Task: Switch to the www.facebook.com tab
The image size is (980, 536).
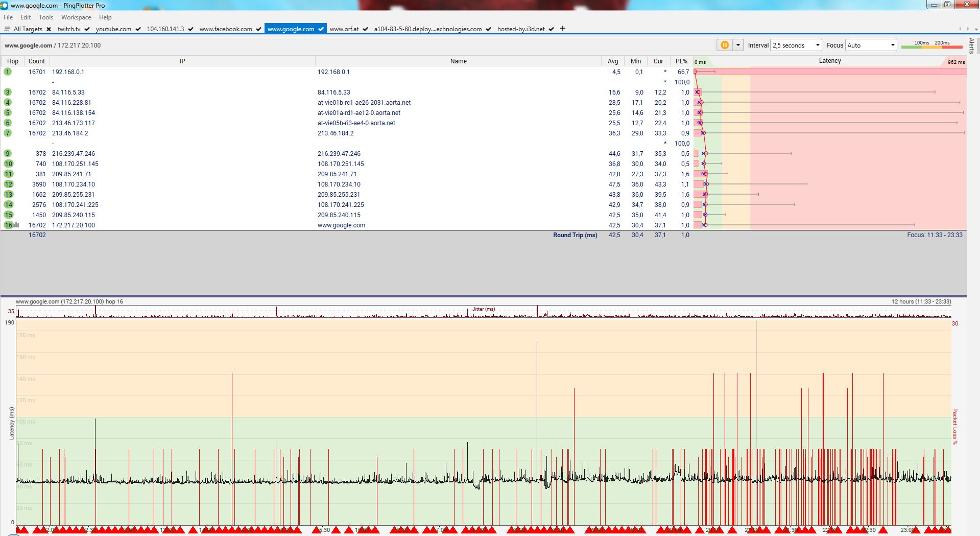Action: pyautogui.click(x=225, y=29)
